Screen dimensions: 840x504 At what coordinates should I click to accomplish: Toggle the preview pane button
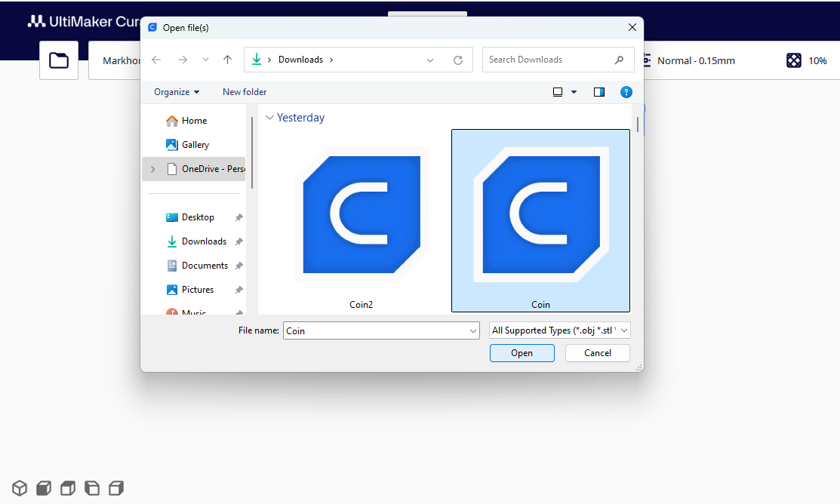pos(599,92)
